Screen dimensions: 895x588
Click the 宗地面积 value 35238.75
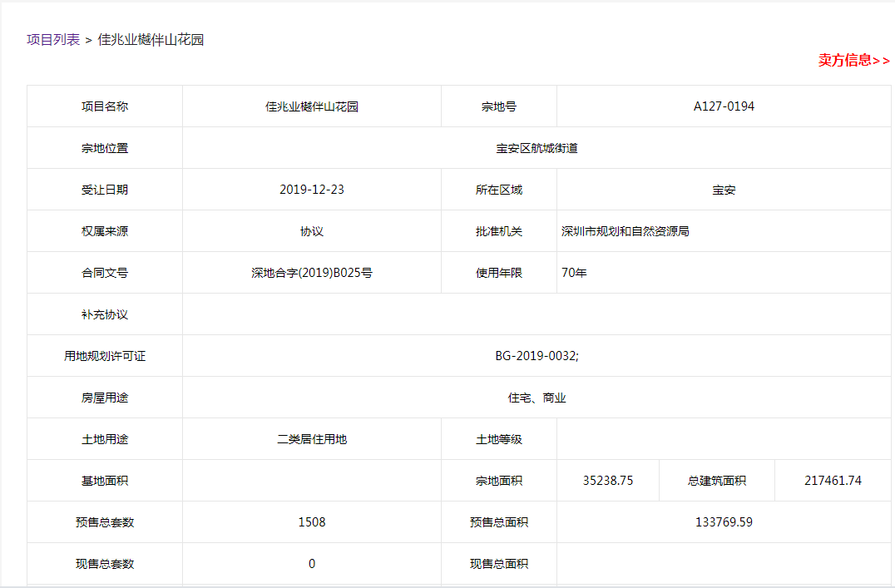(x=606, y=480)
